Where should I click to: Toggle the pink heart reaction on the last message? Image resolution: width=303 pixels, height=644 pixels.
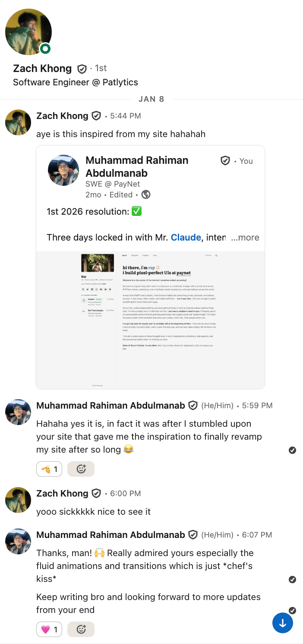49,629
